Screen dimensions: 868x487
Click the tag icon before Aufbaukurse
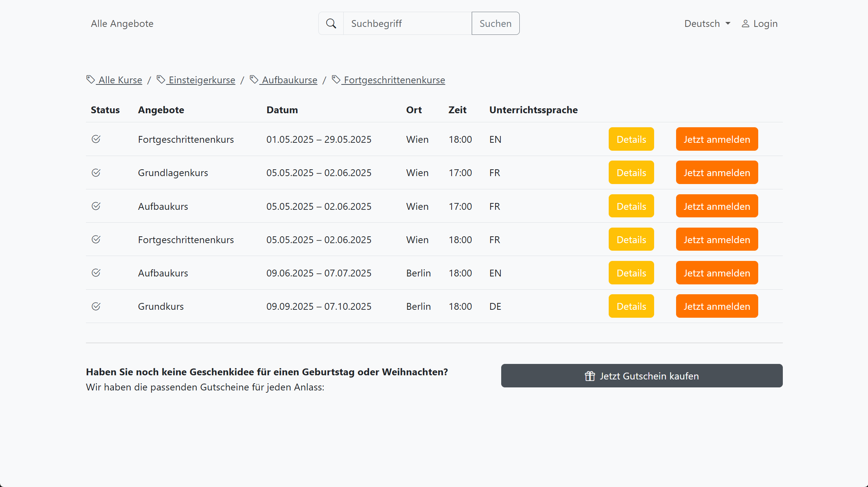tap(254, 80)
